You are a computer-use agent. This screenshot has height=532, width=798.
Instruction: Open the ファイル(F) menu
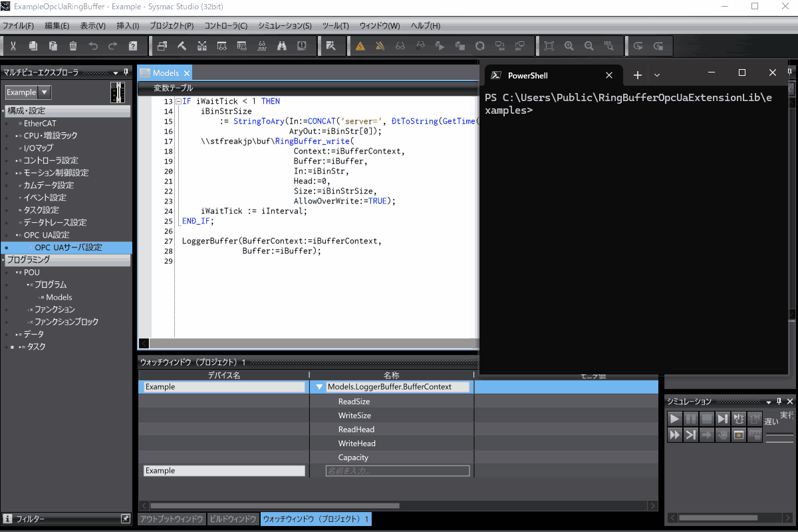coord(19,26)
